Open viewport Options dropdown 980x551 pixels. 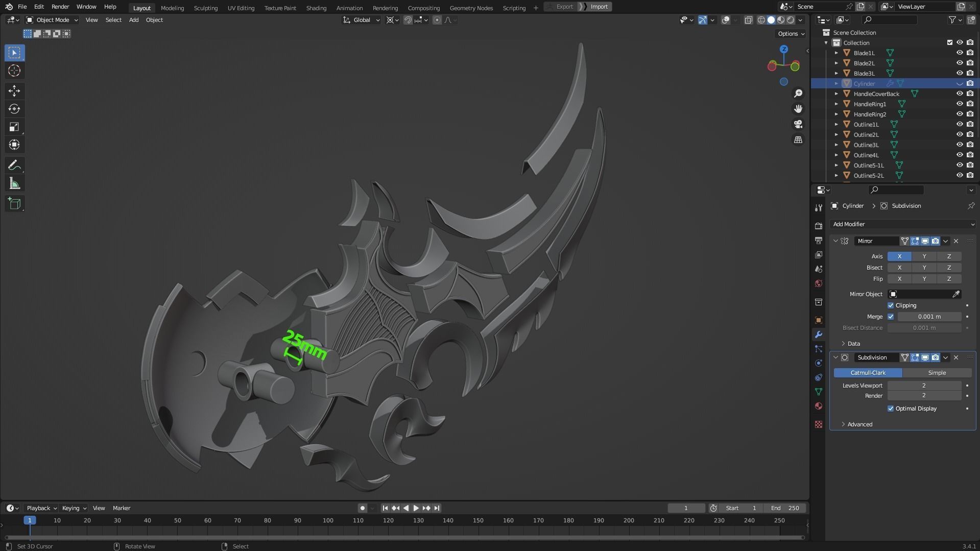coord(791,34)
